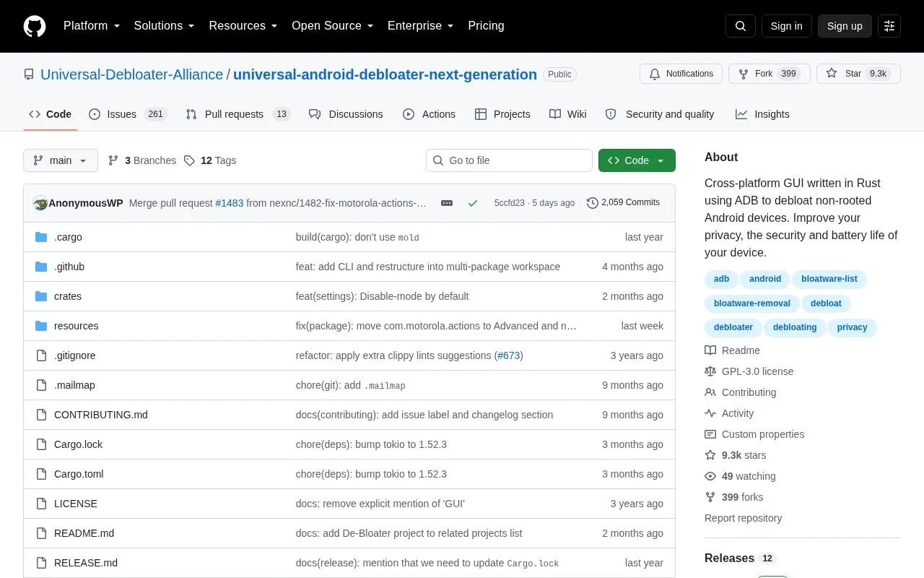Open the main branch dropdown
924x578 pixels.
[x=61, y=160]
